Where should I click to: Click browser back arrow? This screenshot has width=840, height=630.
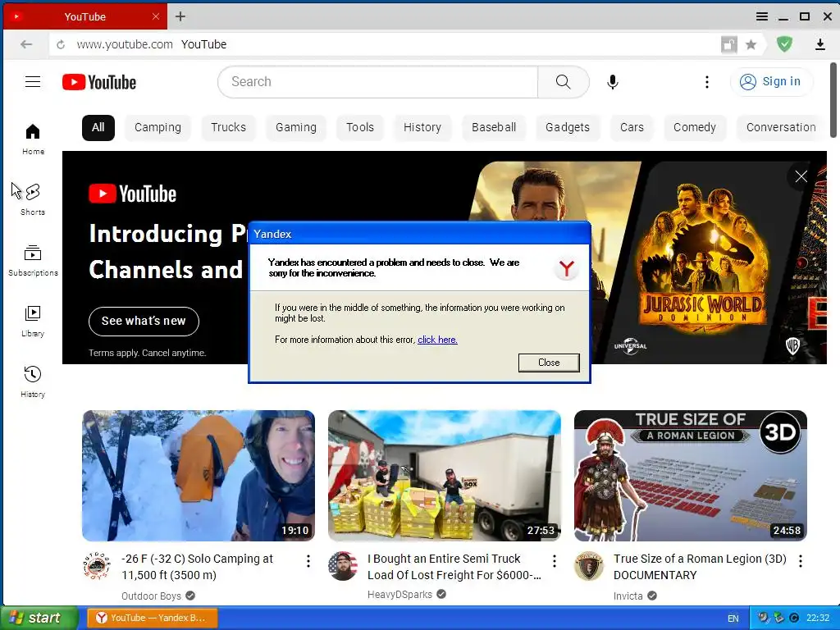pos(25,44)
